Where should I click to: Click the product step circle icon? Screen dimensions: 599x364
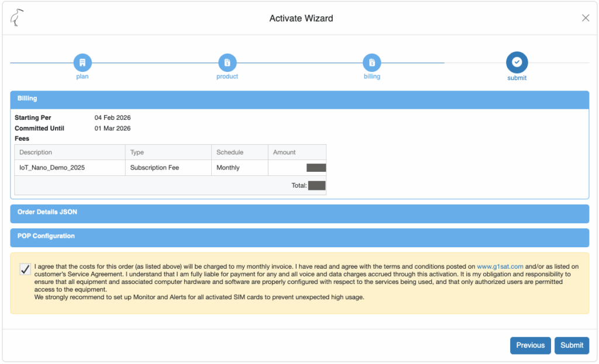click(x=227, y=63)
